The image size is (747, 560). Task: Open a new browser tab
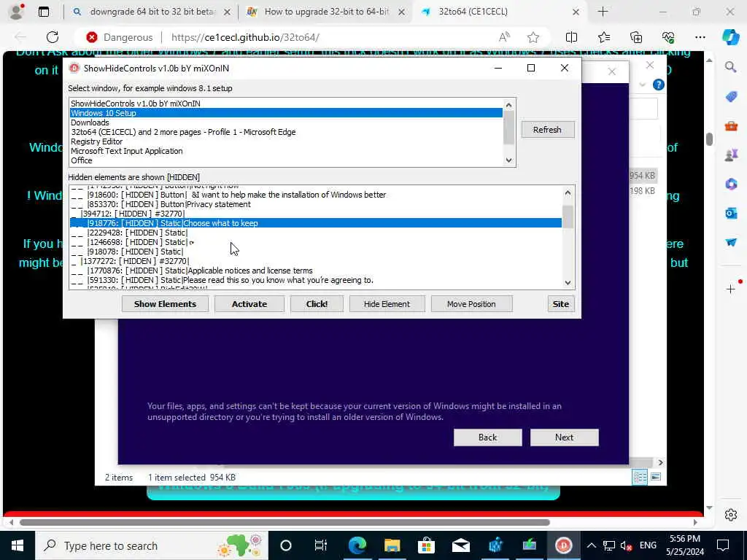pyautogui.click(x=603, y=12)
